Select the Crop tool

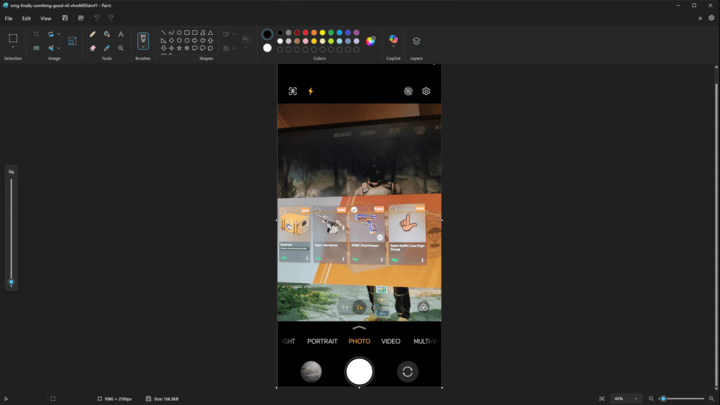(36, 34)
